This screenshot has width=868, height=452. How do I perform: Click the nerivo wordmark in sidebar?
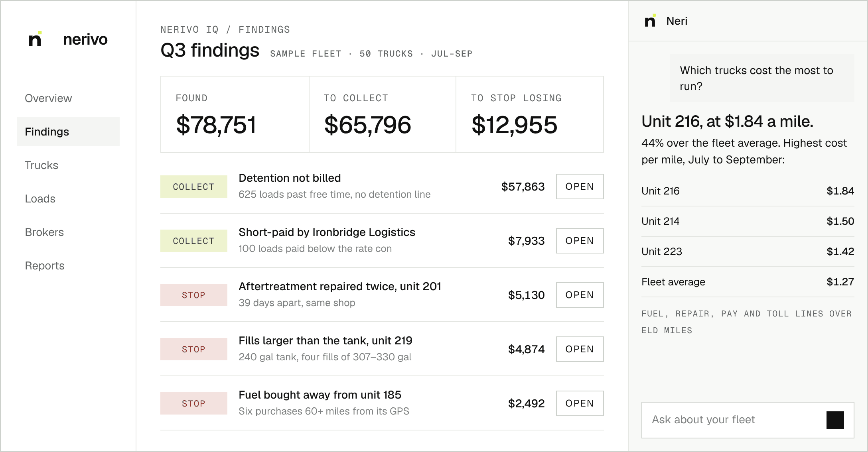85,39
